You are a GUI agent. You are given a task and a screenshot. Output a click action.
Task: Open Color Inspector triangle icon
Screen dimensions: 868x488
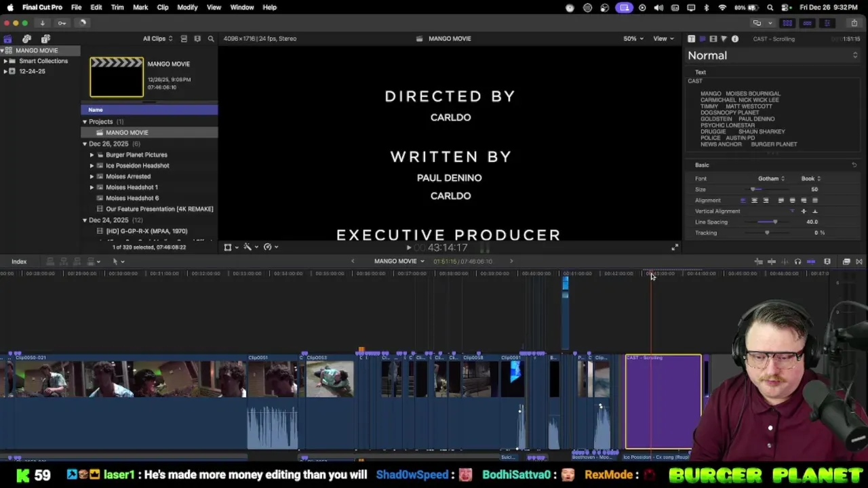(724, 39)
